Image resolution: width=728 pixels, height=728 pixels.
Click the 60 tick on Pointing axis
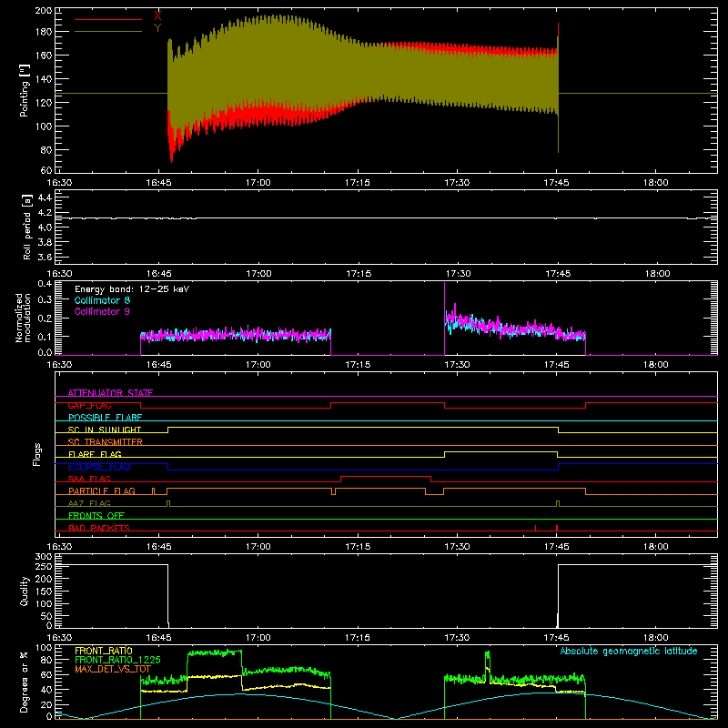tap(47, 169)
